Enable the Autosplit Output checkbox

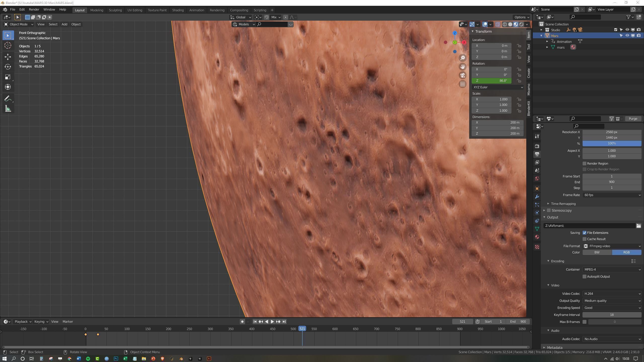584,277
